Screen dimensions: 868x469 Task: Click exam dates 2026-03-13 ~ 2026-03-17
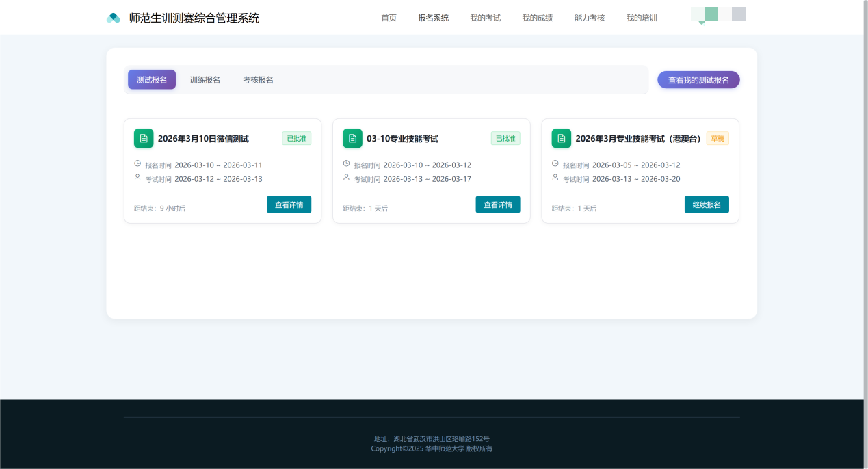click(x=427, y=179)
